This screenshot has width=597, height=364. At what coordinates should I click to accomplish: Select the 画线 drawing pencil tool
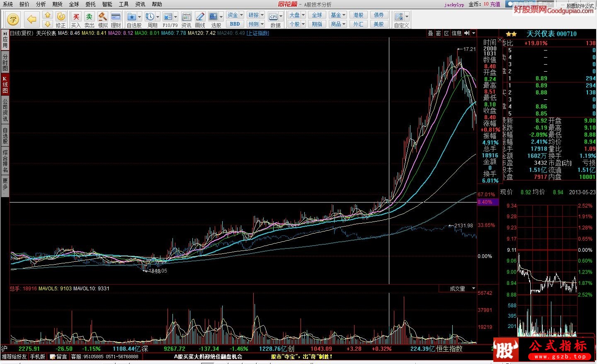tap(200, 19)
